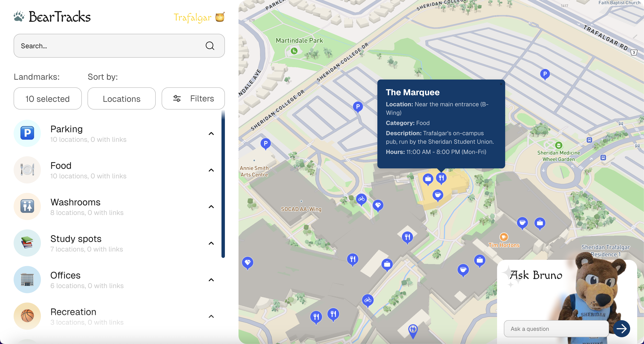Open the Locations sort dropdown
This screenshot has width=644, height=344.
122,99
